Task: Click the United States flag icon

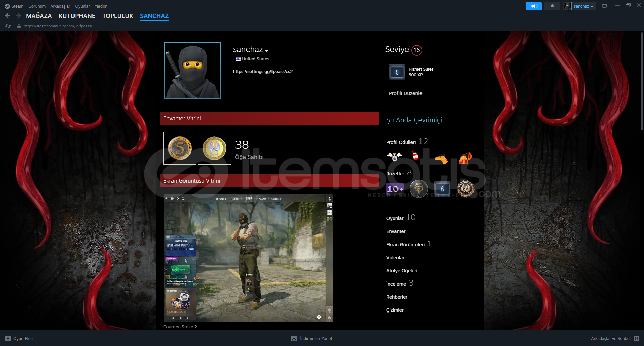Action: click(238, 59)
